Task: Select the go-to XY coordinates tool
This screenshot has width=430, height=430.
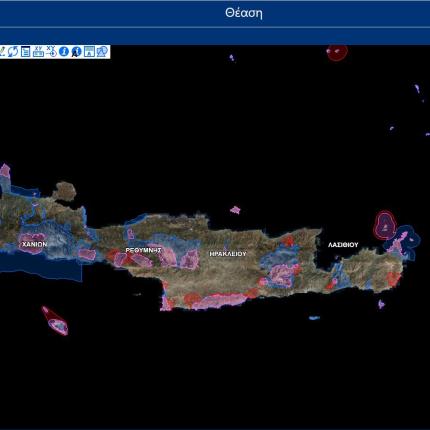Action: (x=51, y=52)
